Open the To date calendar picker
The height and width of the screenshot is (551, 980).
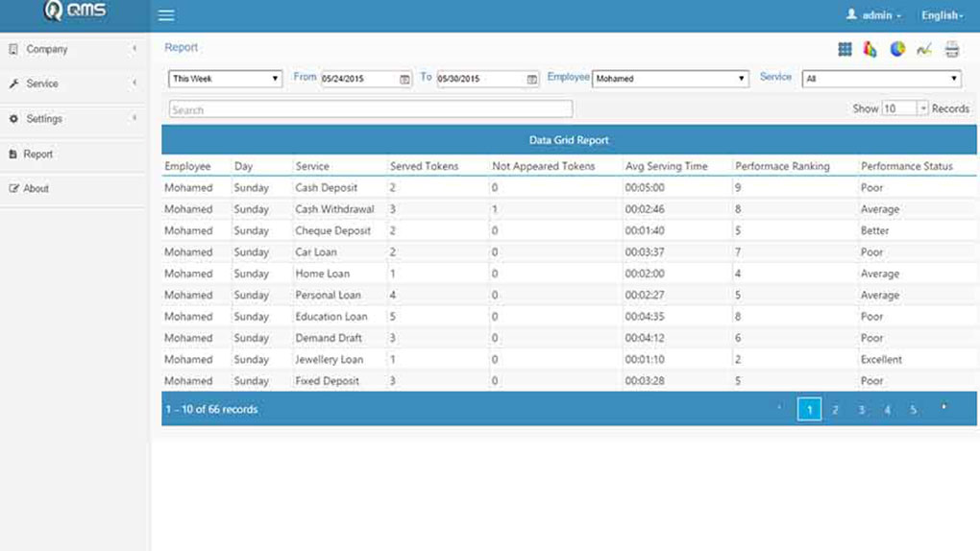531,79
